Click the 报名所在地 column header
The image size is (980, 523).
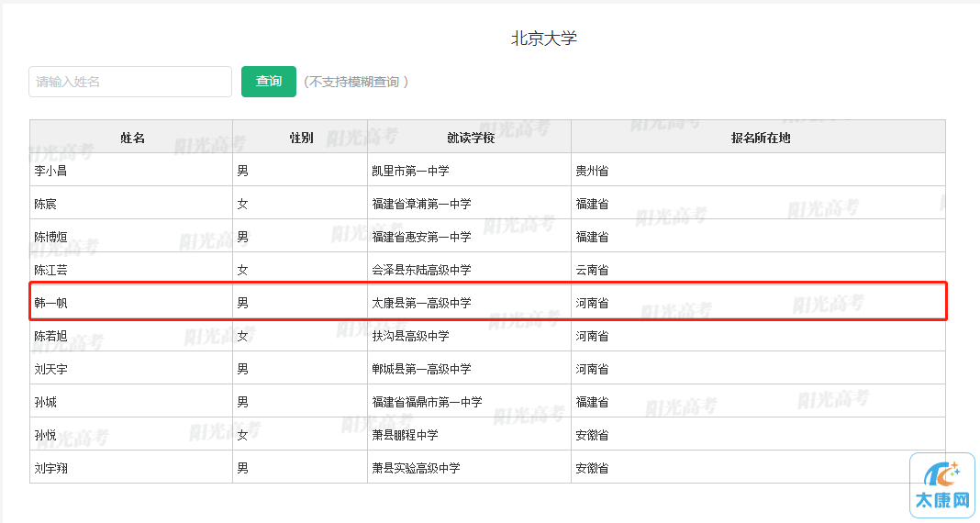(x=760, y=138)
